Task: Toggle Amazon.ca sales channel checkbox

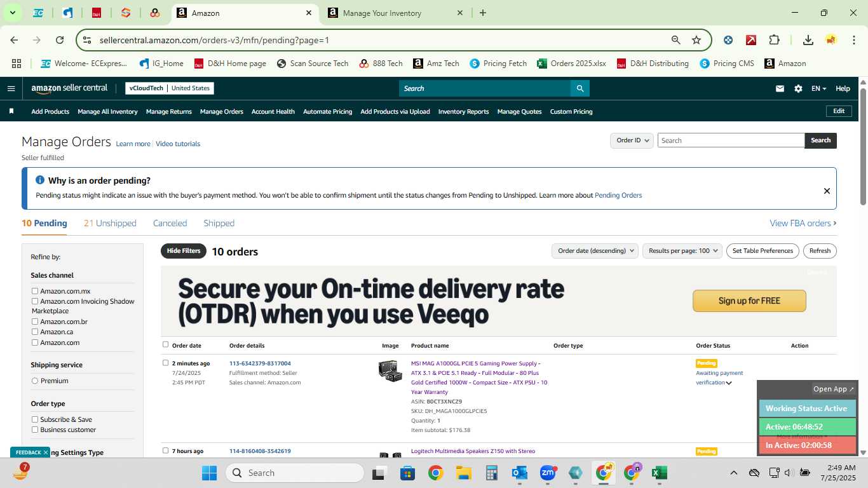Action: [x=35, y=332]
